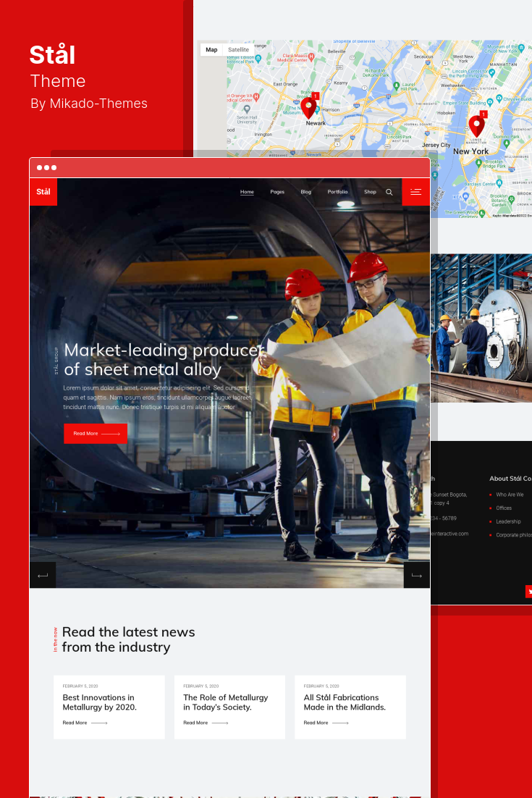Open the Pages menu item
Image resolution: width=532 pixels, height=798 pixels.
(x=277, y=192)
